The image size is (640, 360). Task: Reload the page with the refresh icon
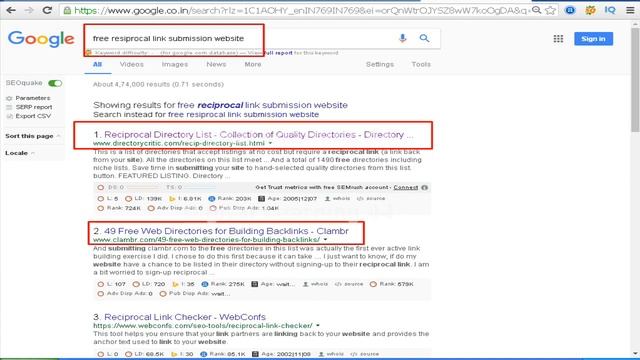tap(47, 10)
